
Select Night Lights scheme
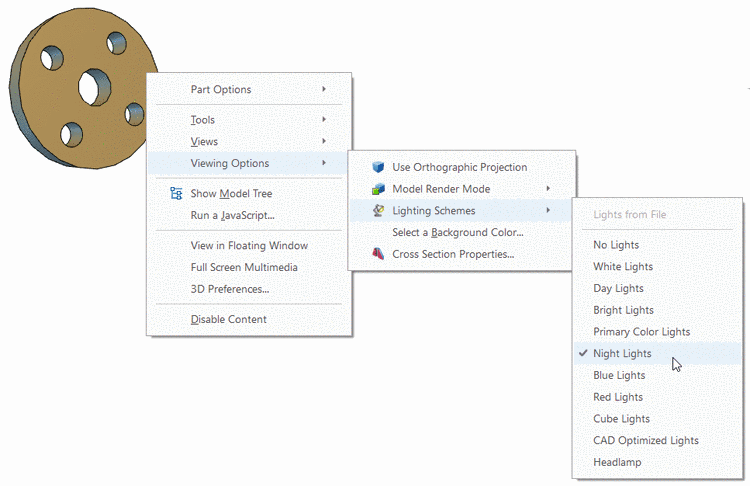click(x=658, y=353)
